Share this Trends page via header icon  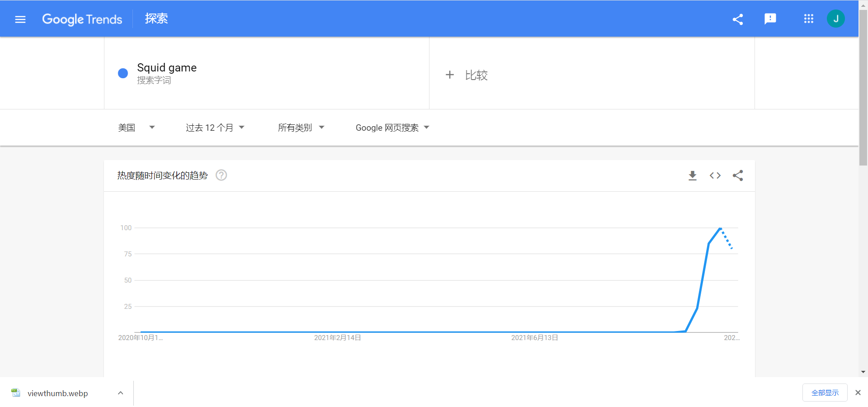pyautogui.click(x=738, y=19)
